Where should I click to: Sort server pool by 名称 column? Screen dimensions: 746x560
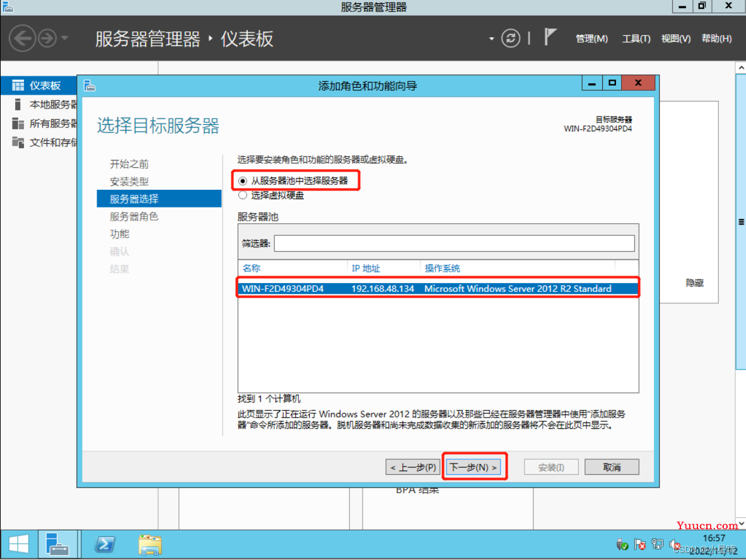point(252,269)
